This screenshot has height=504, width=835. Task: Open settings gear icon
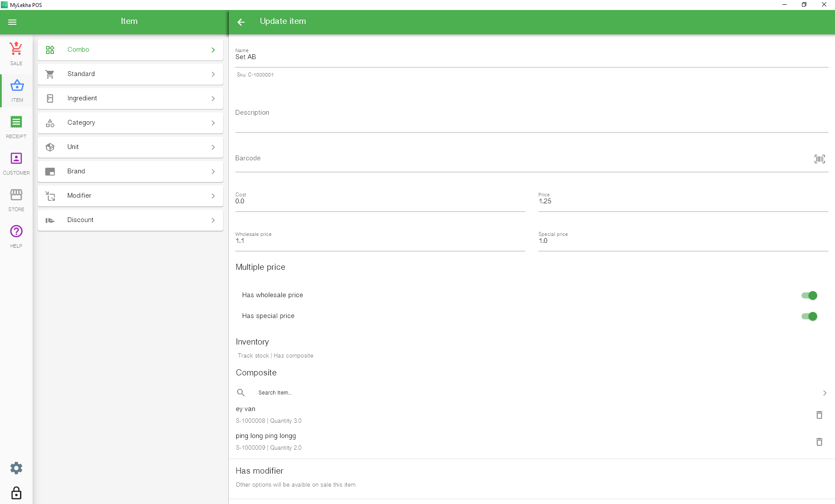pyautogui.click(x=16, y=468)
